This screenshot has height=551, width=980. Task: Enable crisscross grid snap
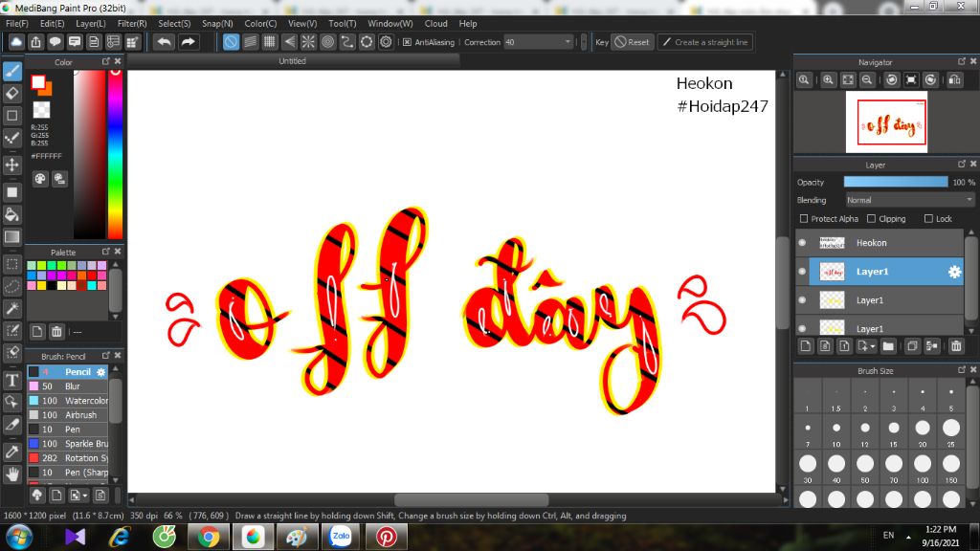click(x=269, y=42)
